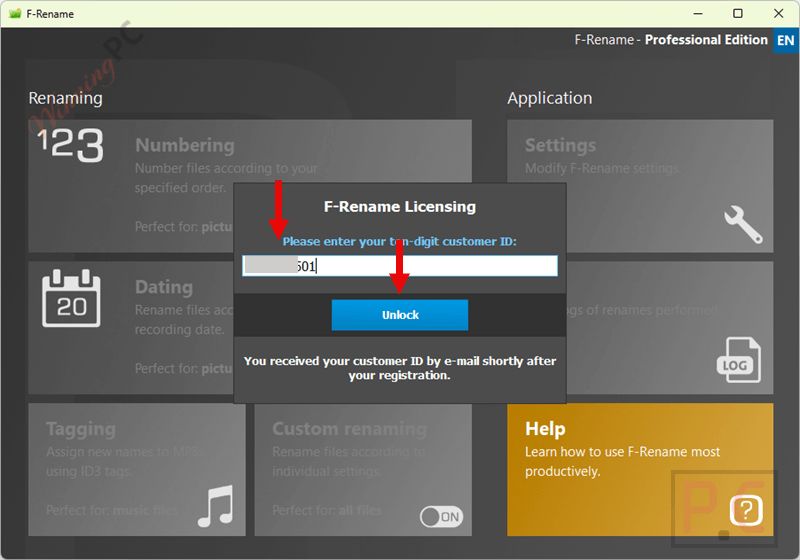This screenshot has height=560, width=800.
Task: Click the F-Rename Licensing dialog title
Action: click(399, 207)
